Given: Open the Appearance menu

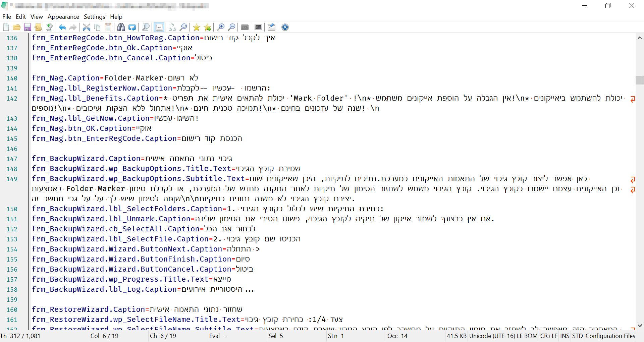Looking at the screenshot, I should [x=63, y=17].
